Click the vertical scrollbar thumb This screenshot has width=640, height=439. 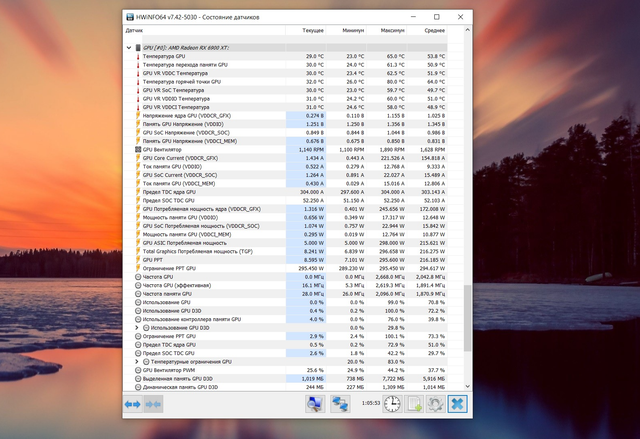point(468,318)
